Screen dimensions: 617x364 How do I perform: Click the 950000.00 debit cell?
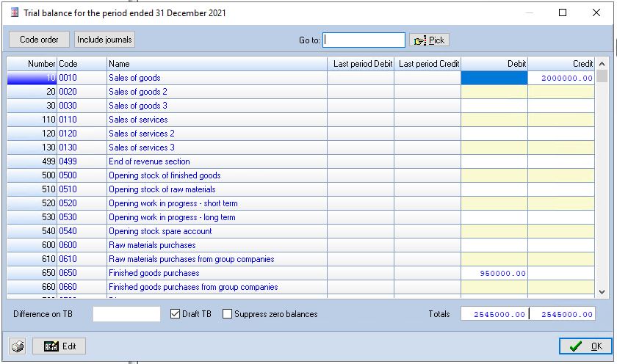[x=494, y=273]
